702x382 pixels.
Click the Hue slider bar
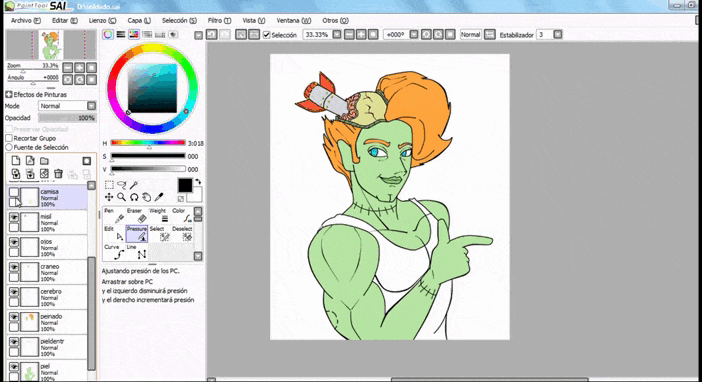148,143
